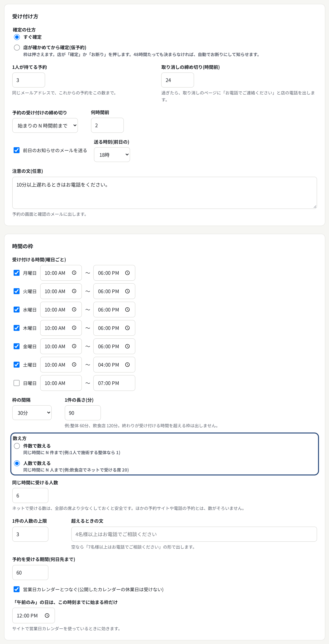The width and height of the screenshot is (329, 644).
Task: Open the Thursday start time clock picker
Action: tap(74, 328)
